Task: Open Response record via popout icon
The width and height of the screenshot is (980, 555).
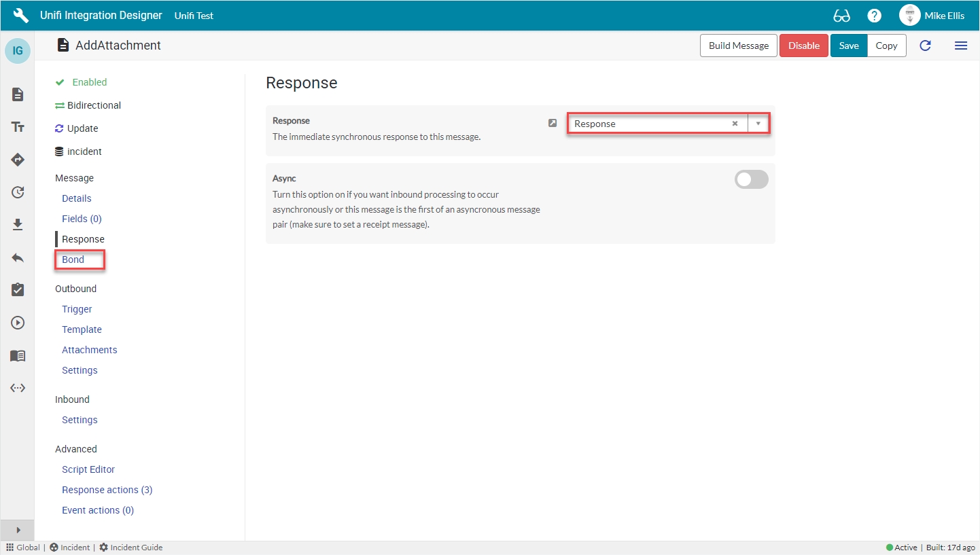Action: [x=553, y=123]
